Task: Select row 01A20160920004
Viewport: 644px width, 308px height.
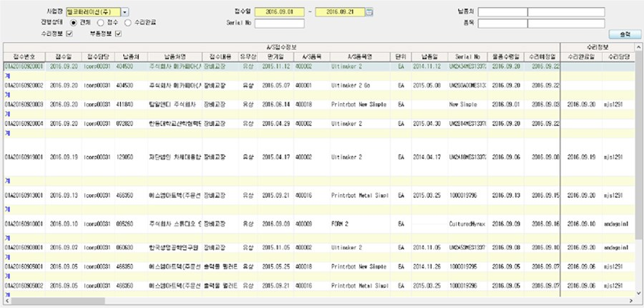Action: [318, 123]
